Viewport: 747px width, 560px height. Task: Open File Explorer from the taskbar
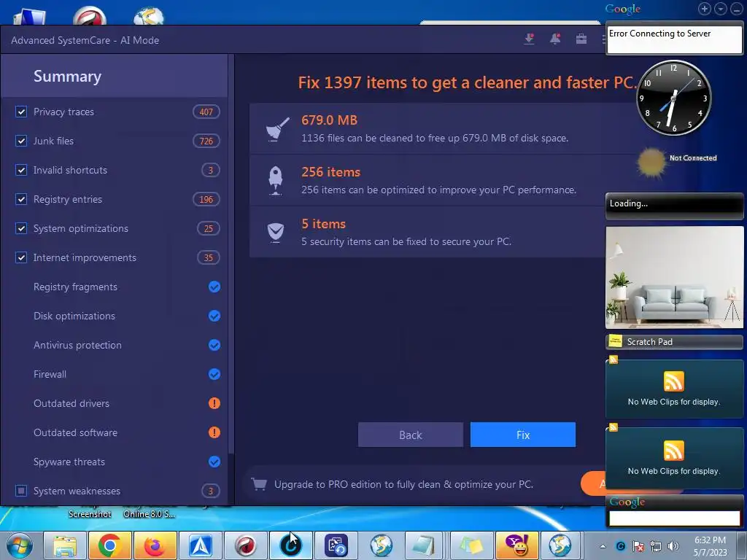tap(64, 545)
